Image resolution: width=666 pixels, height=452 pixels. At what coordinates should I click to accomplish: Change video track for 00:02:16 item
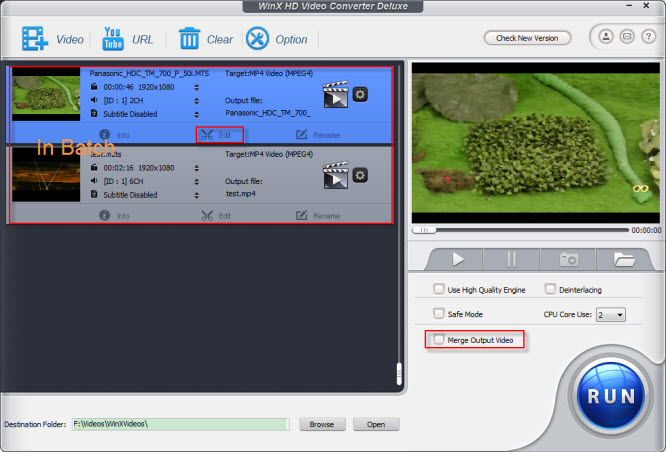[196, 168]
